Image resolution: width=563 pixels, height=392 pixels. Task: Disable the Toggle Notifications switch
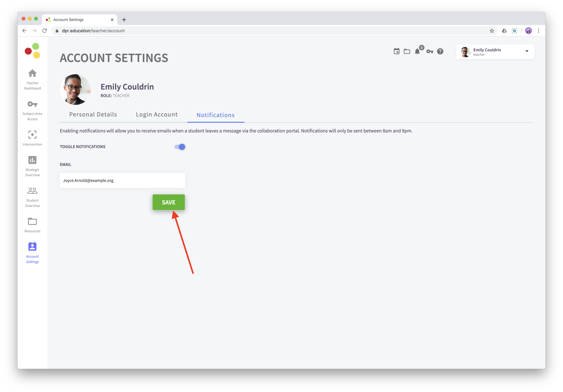tap(180, 147)
